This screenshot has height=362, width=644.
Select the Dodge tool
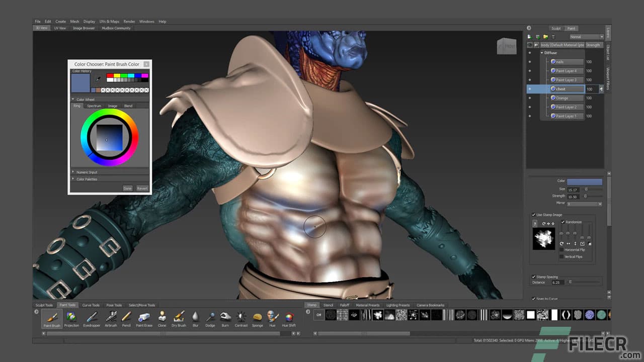pos(210,318)
